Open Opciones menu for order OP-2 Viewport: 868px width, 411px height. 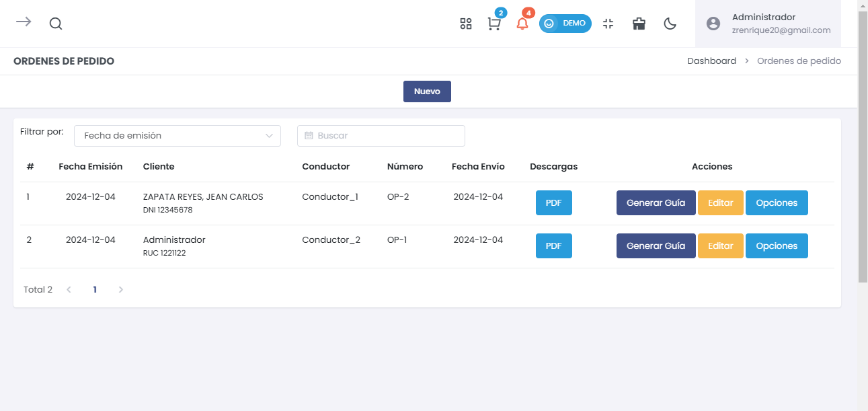click(x=777, y=203)
